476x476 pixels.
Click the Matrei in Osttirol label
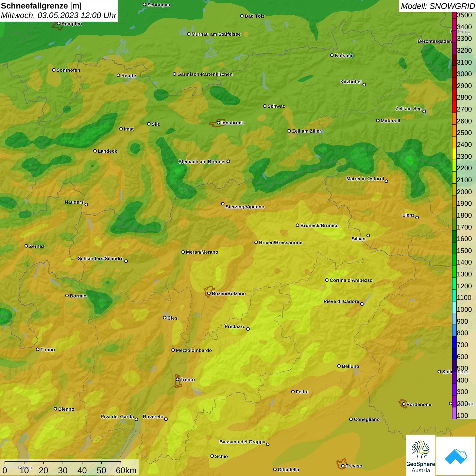pos(365,178)
